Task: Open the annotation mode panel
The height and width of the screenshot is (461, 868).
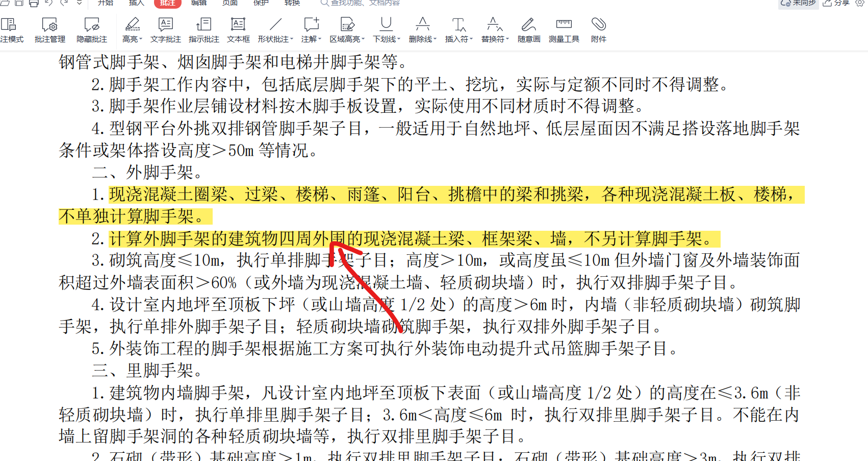Action: 11,30
